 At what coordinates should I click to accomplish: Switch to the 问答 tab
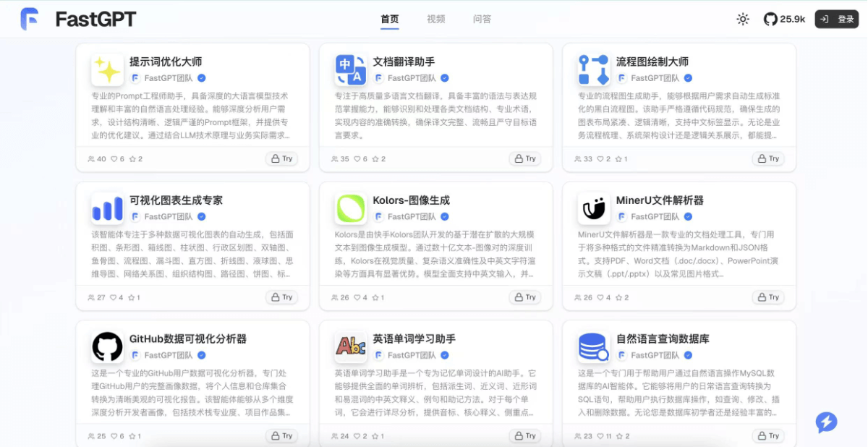click(x=482, y=19)
